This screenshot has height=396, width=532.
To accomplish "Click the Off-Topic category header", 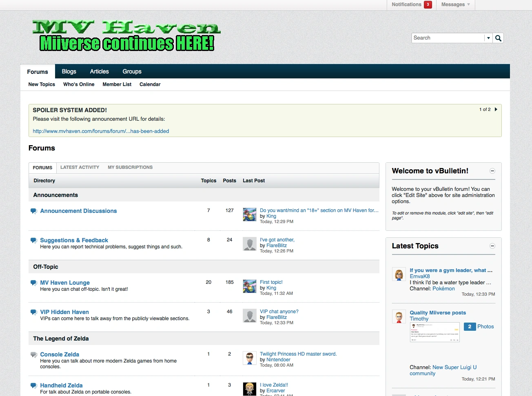I will point(46,267).
